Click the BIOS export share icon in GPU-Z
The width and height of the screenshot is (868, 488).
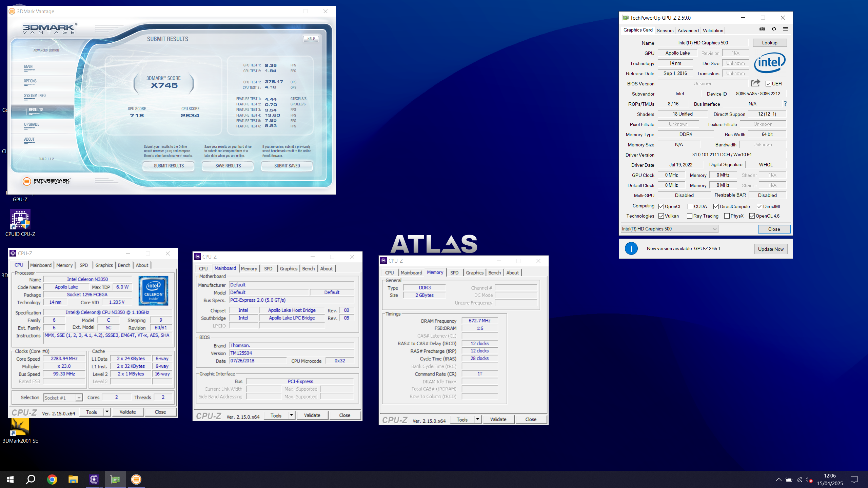[x=755, y=83]
